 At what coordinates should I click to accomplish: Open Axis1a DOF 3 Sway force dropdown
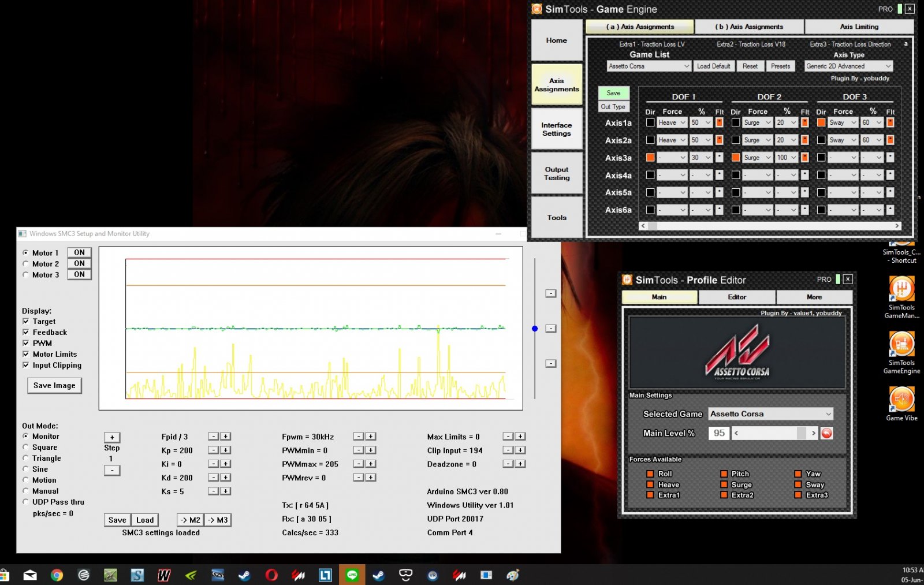843,122
